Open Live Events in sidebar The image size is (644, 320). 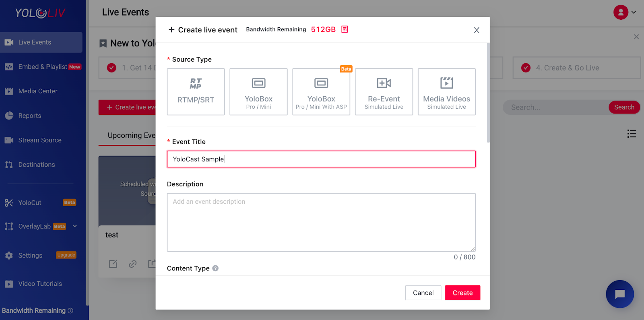point(41,42)
